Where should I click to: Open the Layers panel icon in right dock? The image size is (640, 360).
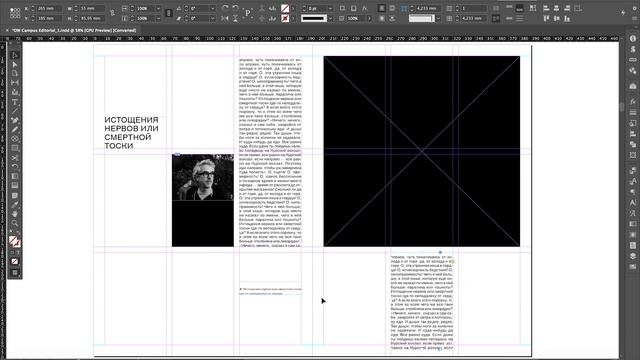tap(633, 256)
